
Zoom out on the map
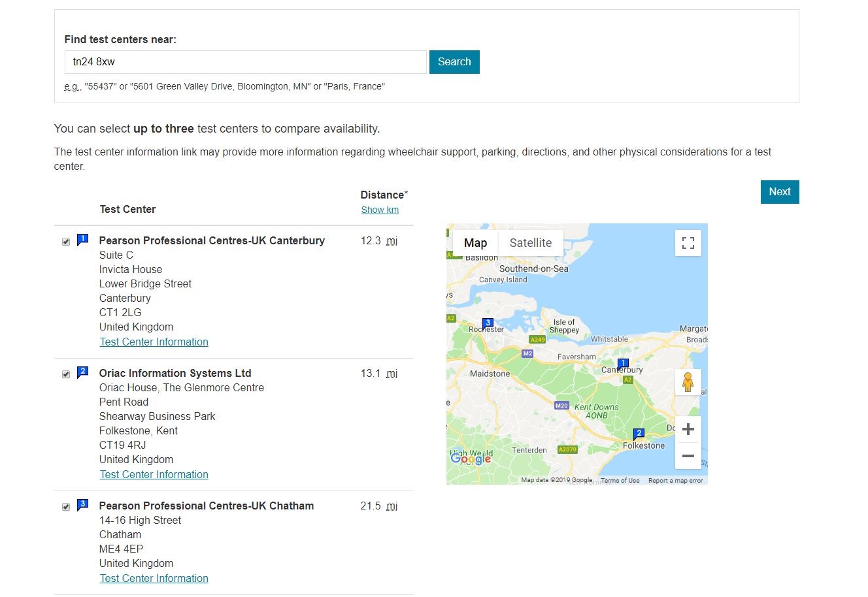(x=688, y=456)
